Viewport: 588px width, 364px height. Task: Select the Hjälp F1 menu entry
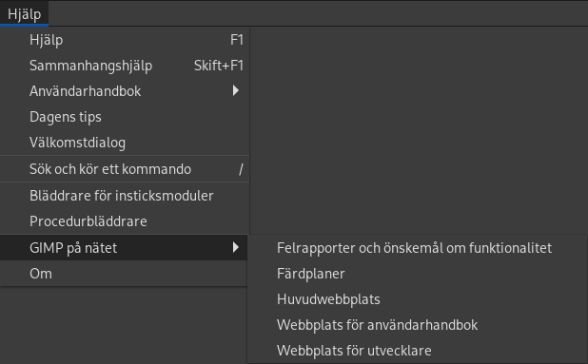(x=124, y=40)
